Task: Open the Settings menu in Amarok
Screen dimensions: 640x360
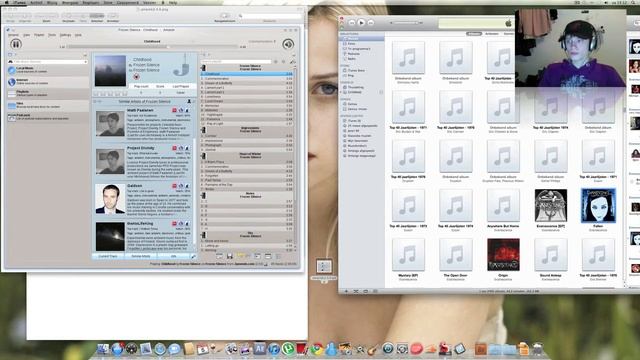Action: pyautogui.click(x=65, y=35)
